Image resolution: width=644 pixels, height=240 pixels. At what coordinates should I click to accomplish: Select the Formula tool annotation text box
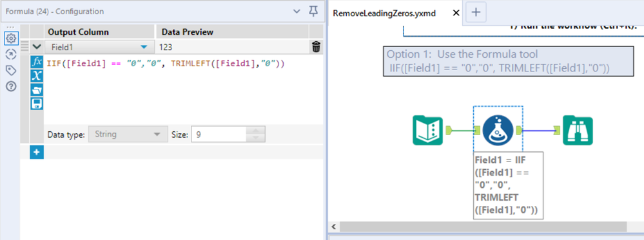tap(508, 185)
